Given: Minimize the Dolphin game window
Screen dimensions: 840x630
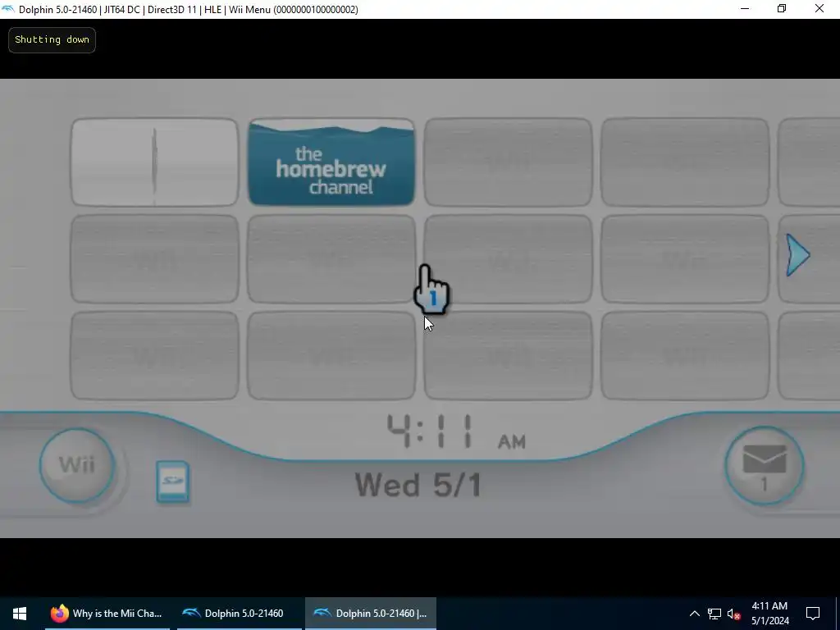Looking at the screenshot, I should (x=745, y=8).
